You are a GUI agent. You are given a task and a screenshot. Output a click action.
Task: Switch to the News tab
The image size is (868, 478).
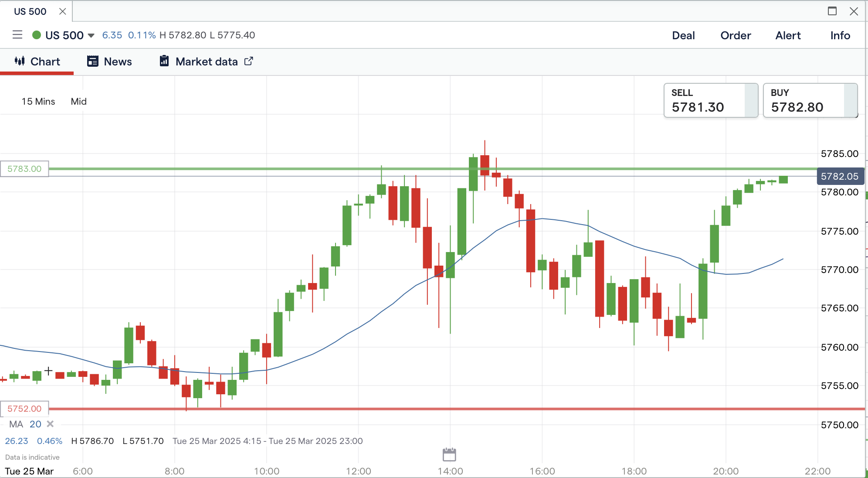(x=109, y=61)
